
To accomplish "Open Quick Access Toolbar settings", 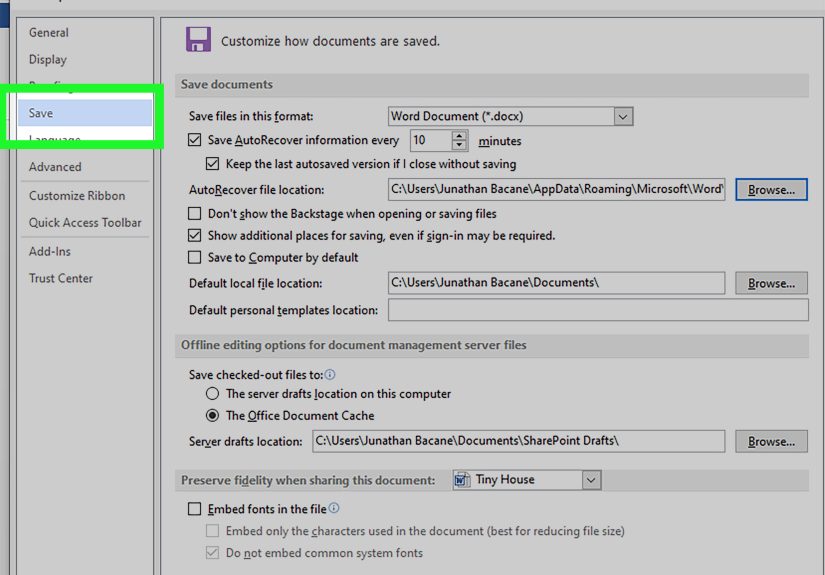I will tap(85, 223).
